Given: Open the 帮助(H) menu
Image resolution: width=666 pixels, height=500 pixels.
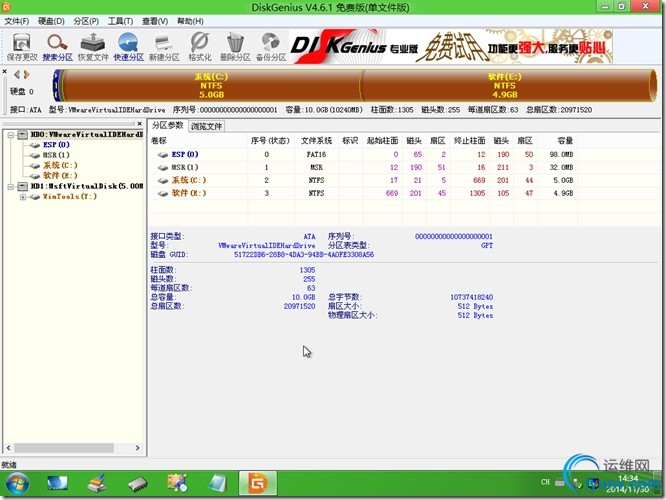Looking at the screenshot, I should tap(190, 21).
